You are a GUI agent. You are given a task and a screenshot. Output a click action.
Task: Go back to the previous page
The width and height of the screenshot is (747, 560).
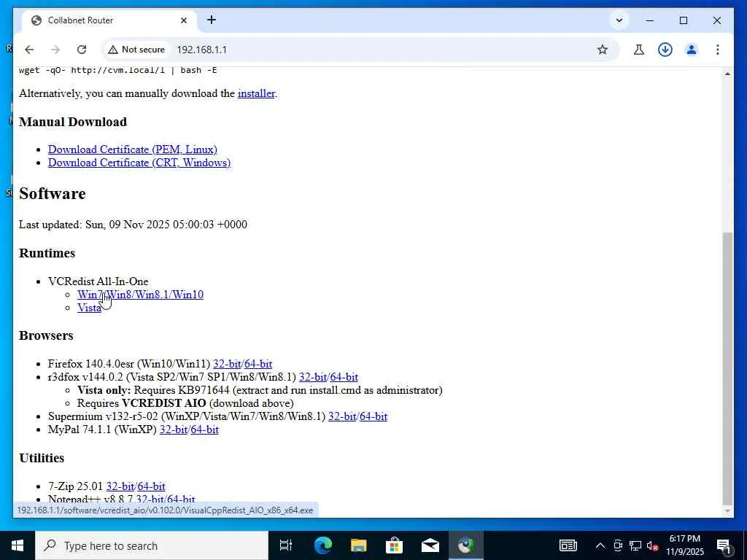click(29, 50)
